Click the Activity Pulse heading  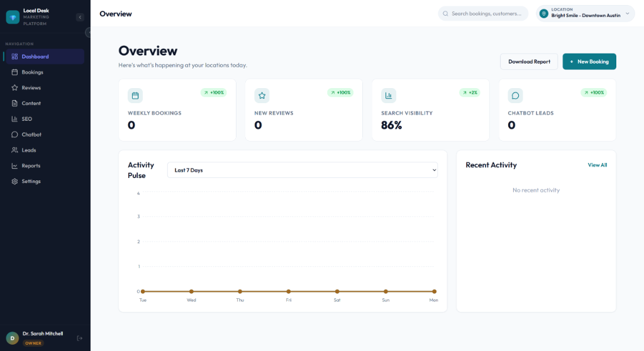[141, 170]
